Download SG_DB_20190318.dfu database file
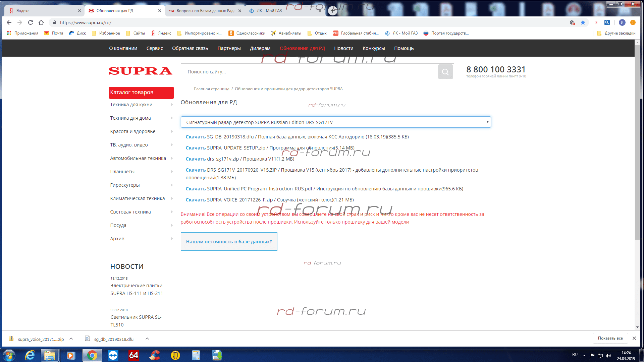This screenshot has width=644, height=362. [196, 137]
